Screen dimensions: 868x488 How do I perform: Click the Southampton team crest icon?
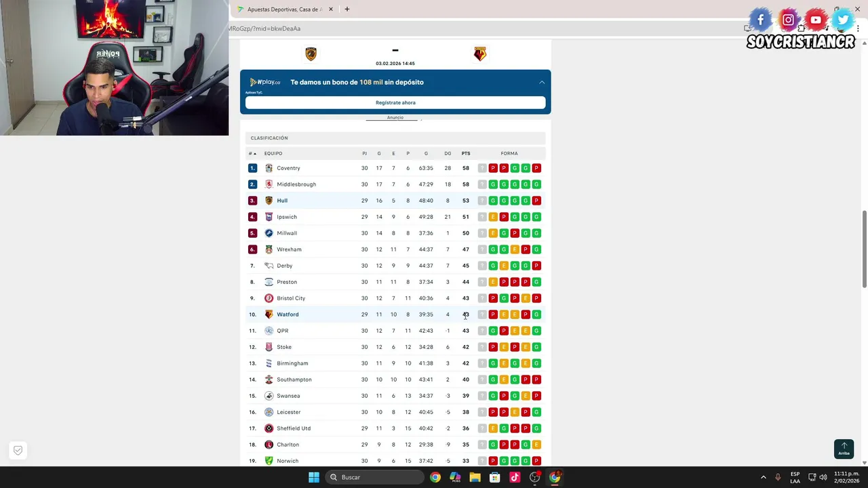pyautogui.click(x=269, y=380)
